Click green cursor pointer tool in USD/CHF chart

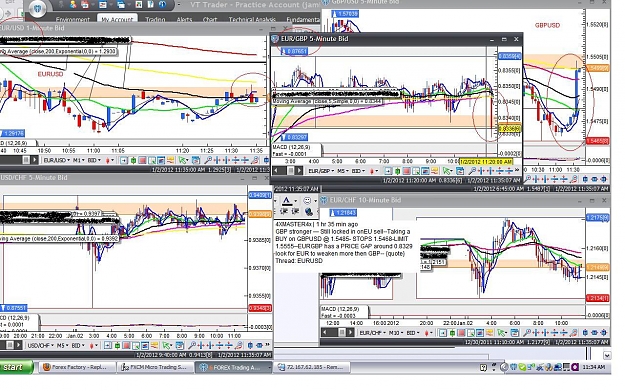coord(166,346)
